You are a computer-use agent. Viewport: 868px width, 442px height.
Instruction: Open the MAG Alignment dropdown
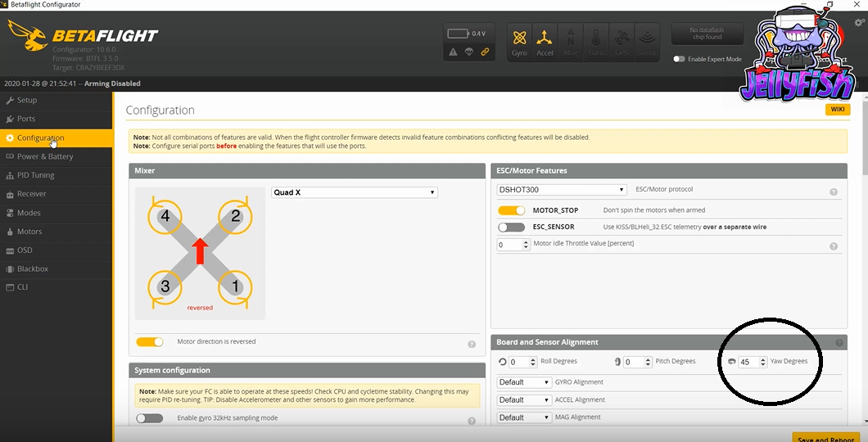click(524, 417)
